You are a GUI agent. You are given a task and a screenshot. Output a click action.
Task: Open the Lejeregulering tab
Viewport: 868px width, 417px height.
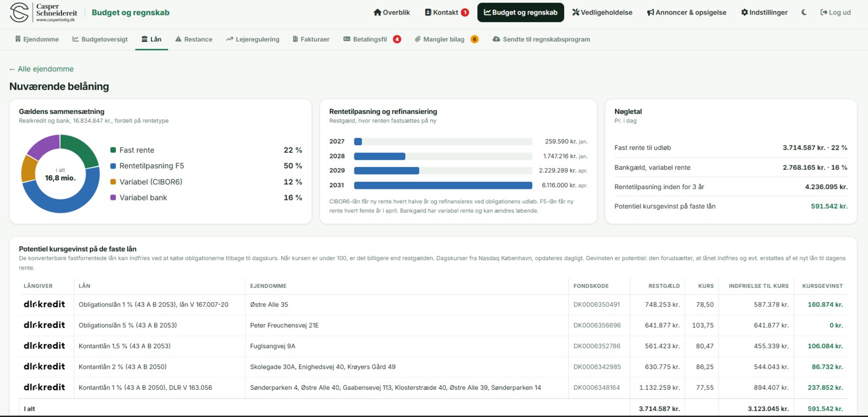click(x=253, y=40)
